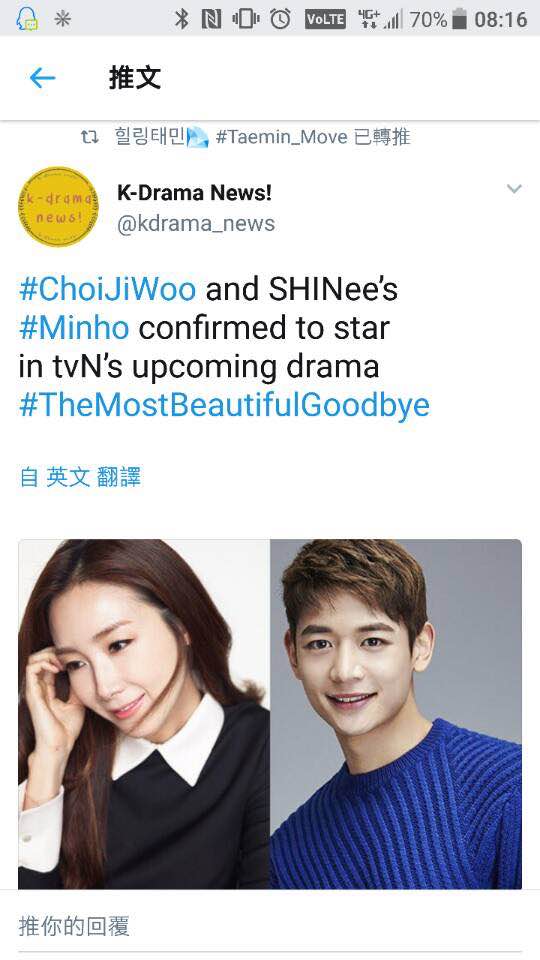Tap the retweet icon above the tweet
Viewport: 540px width, 960px height.
[89, 137]
